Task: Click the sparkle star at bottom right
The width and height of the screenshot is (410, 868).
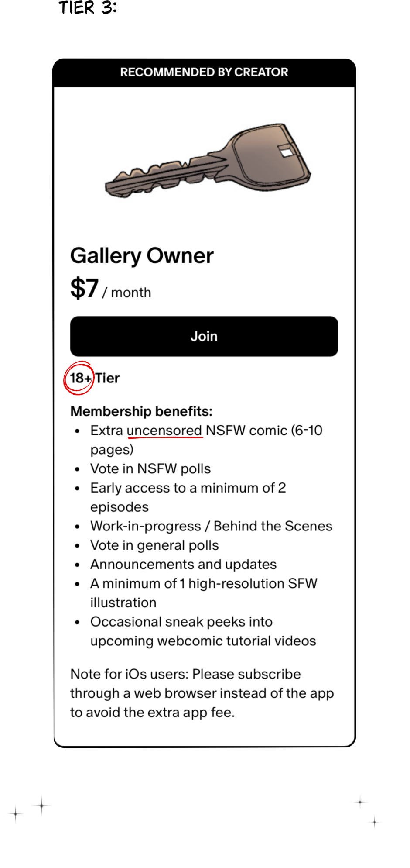Action: point(360,802)
